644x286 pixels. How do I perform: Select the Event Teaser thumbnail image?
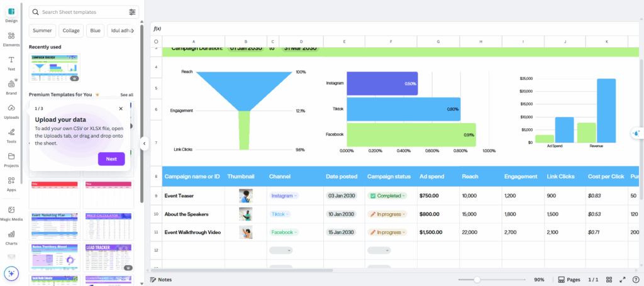click(x=246, y=195)
